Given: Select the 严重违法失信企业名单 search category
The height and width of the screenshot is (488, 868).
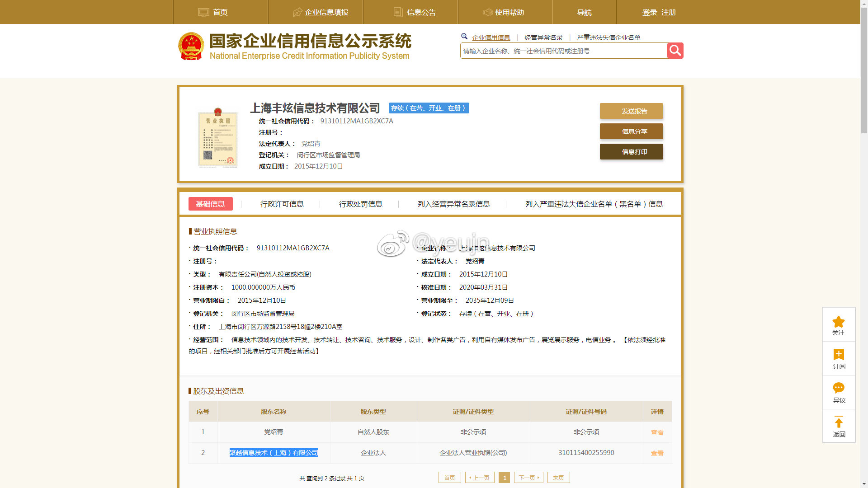Looking at the screenshot, I should pos(609,38).
